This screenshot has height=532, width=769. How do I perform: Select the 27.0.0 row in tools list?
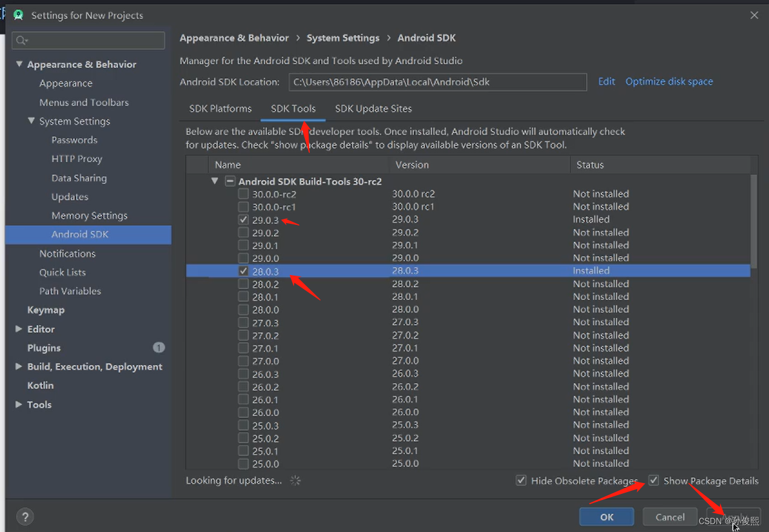pyautogui.click(x=468, y=361)
